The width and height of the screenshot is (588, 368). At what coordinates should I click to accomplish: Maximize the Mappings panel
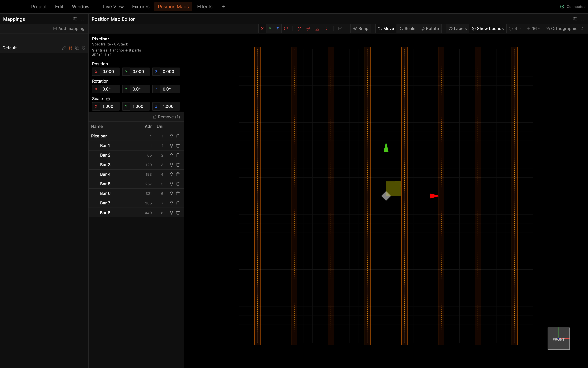coord(83,19)
